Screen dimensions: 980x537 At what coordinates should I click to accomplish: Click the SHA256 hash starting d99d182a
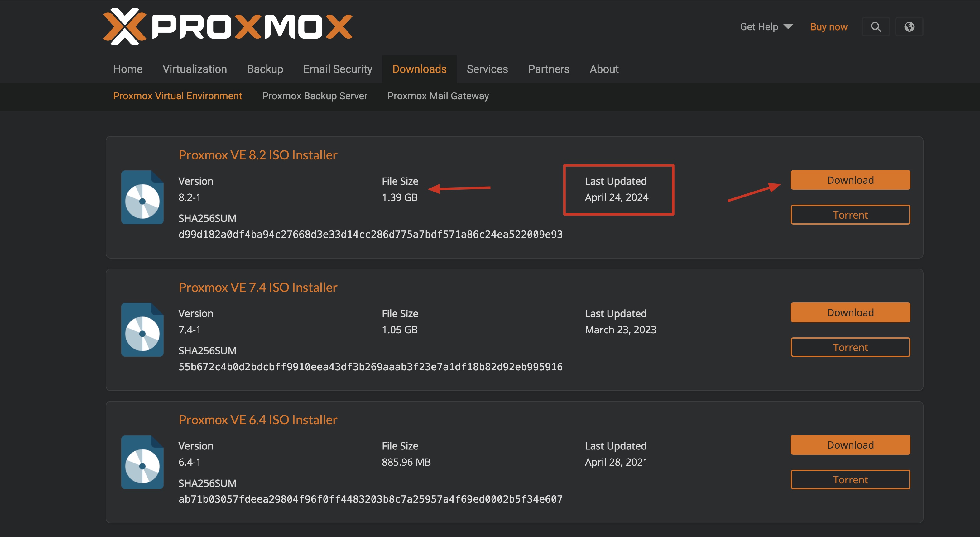[x=371, y=235]
